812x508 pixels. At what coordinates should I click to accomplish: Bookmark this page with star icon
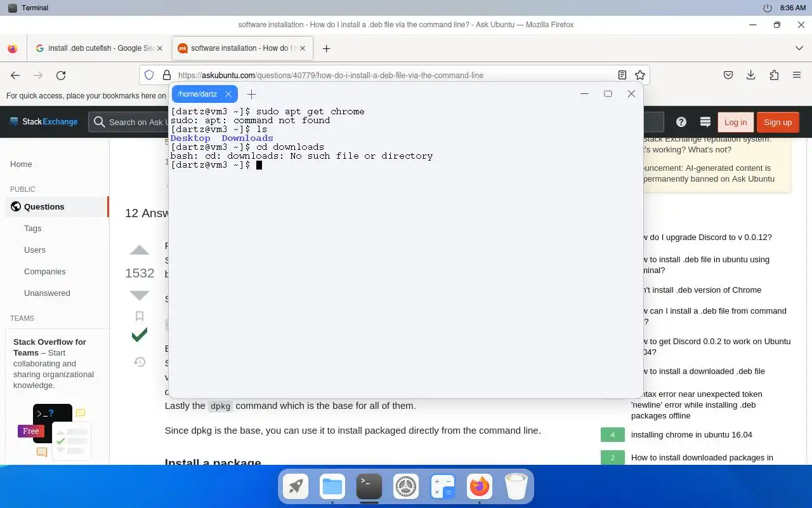coord(640,75)
